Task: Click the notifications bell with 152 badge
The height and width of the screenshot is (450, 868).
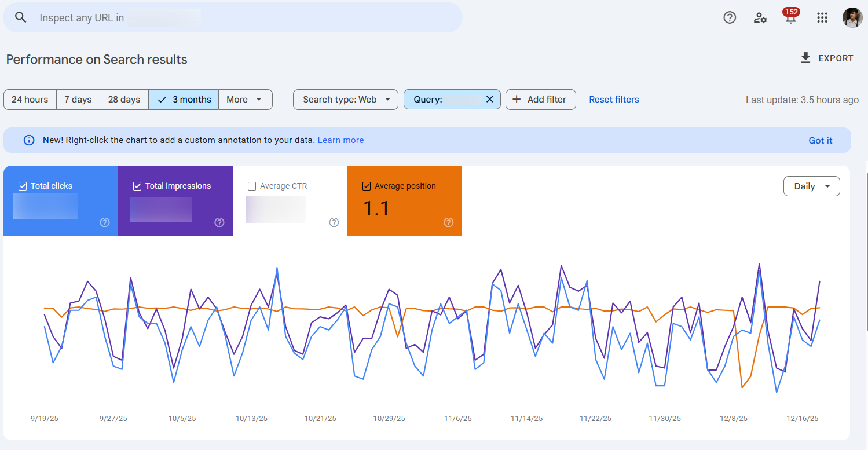Action: (x=790, y=18)
